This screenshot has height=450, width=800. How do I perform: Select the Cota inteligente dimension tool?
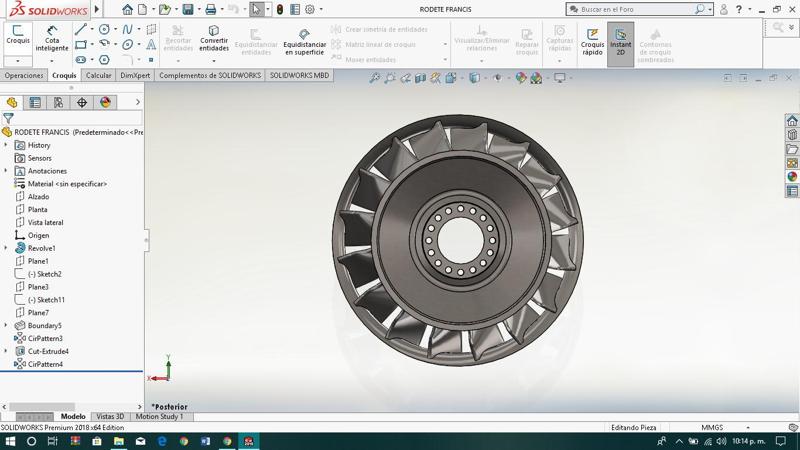click(x=52, y=38)
